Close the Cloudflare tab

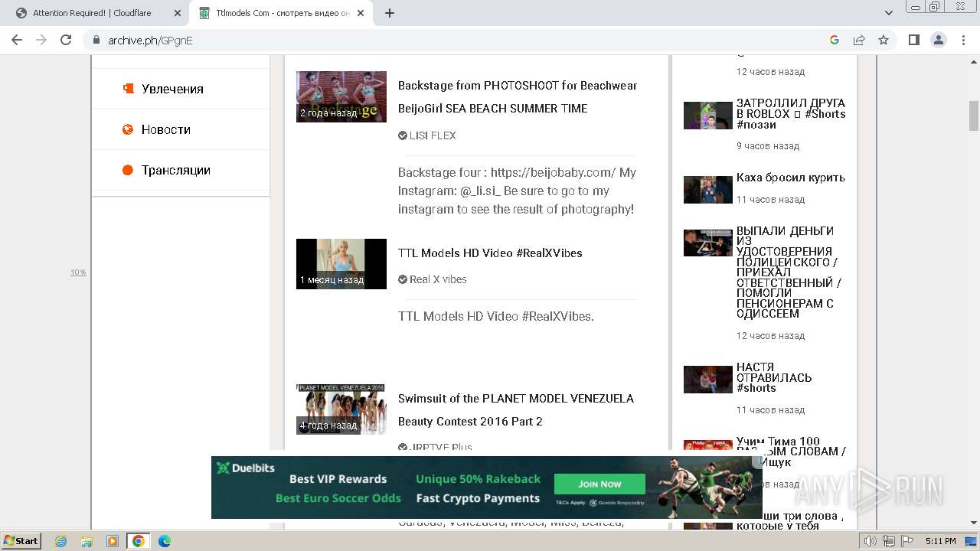click(x=177, y=13)
